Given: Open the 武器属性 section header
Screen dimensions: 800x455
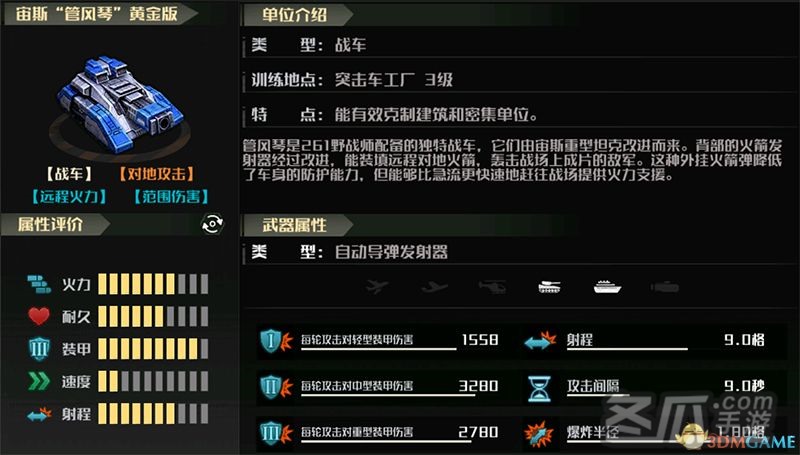Looking at the screenshot, I should 297,225.
